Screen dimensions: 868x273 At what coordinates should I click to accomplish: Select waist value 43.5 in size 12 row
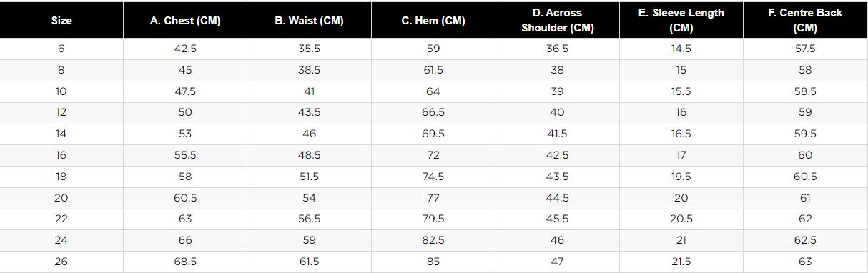309,112
